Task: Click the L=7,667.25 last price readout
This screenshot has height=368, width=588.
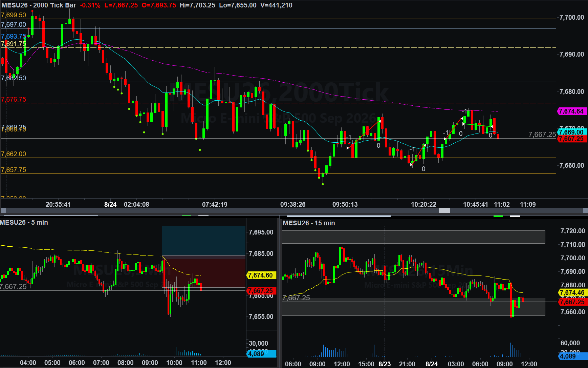Action: [121, 5]
